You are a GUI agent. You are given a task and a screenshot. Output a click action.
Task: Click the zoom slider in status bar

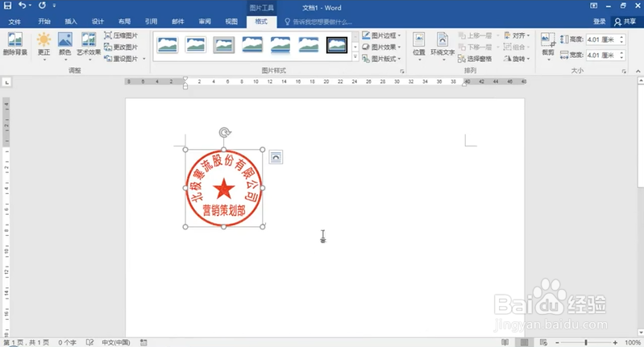(586, 342)
